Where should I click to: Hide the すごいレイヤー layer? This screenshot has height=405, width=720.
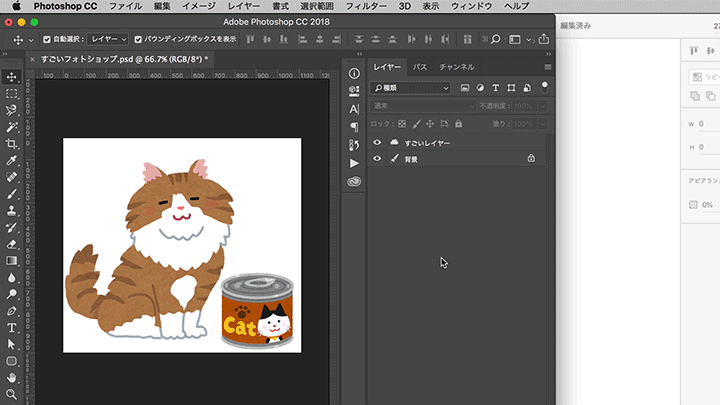[377, 143]
